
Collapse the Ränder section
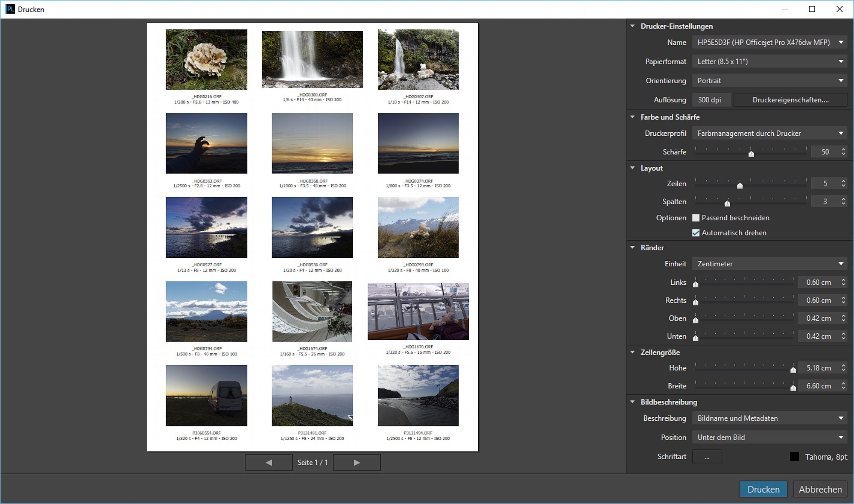(632, 248)
